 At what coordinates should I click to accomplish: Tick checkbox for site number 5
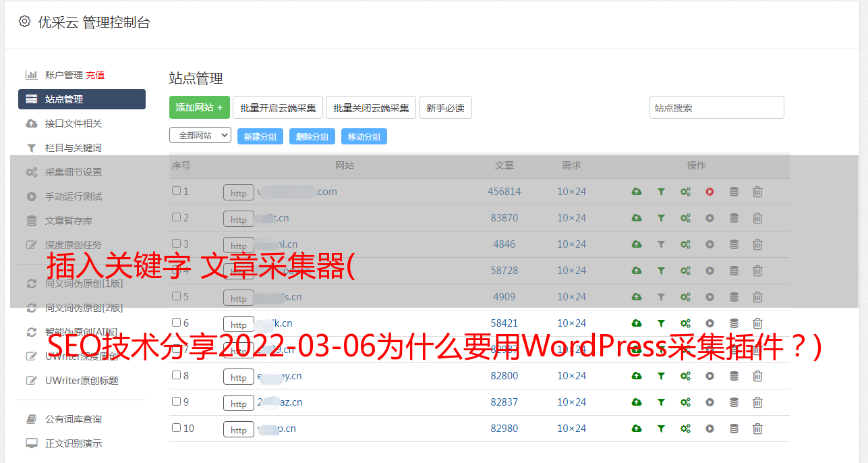[x=176, y=296]
